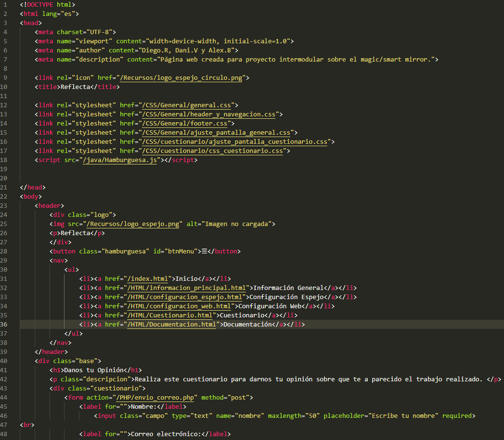Click the /index.html href path
The width and height of the screenshot is (504, 440).
click(x=147, y=279)
